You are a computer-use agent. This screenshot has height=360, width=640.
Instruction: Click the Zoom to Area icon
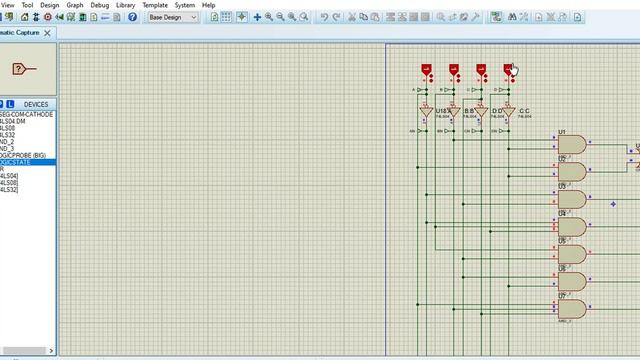pos(304,17)
